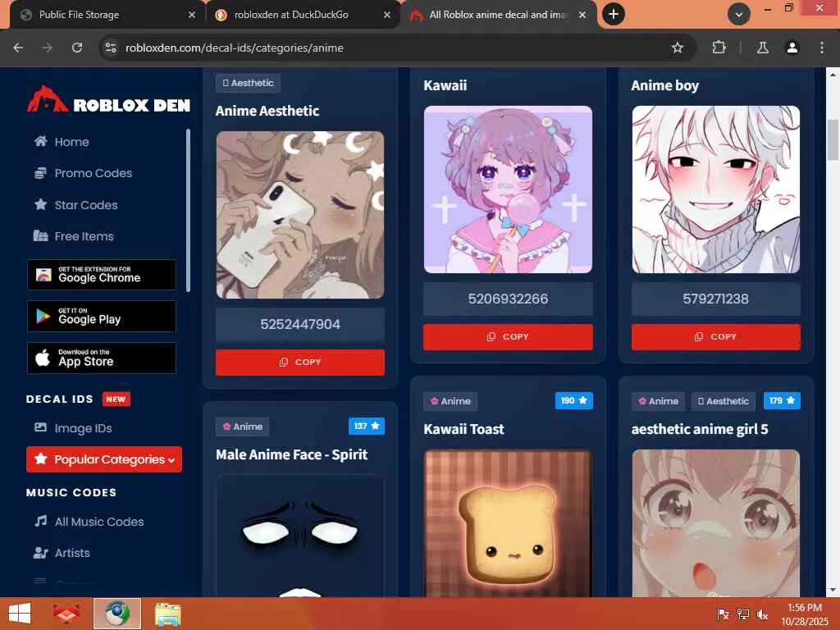Select the 579271238 ID field

tap(715, 299)
